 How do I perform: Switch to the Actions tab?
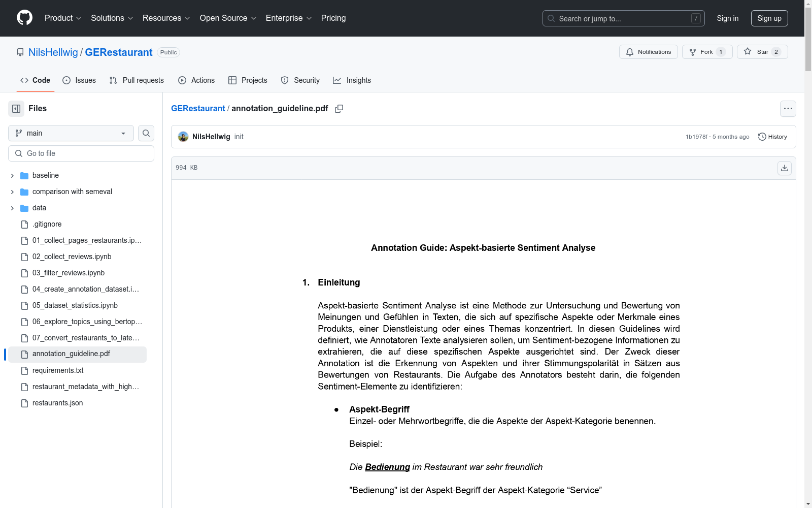196,80
